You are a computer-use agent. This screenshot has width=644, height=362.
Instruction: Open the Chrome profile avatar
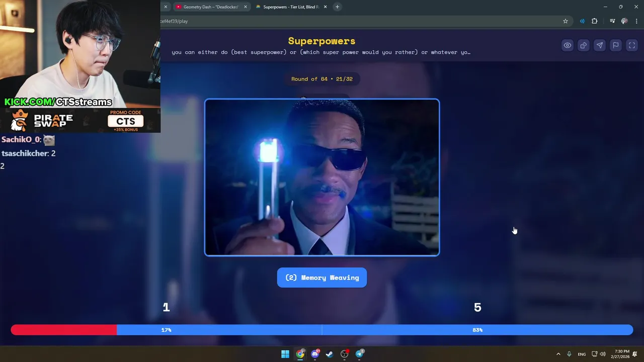pyautogui.click(x=624, y=21)
